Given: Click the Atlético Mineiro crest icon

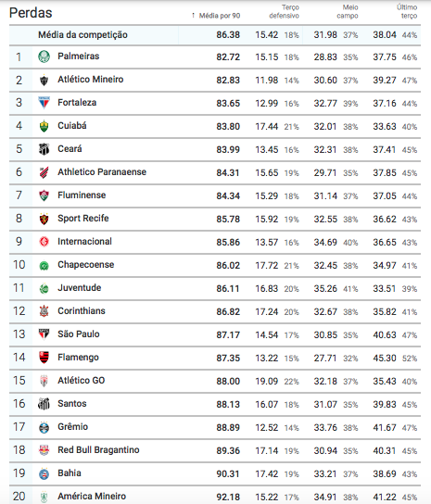Looking at the screenshot, I should [x=44, y=80].
